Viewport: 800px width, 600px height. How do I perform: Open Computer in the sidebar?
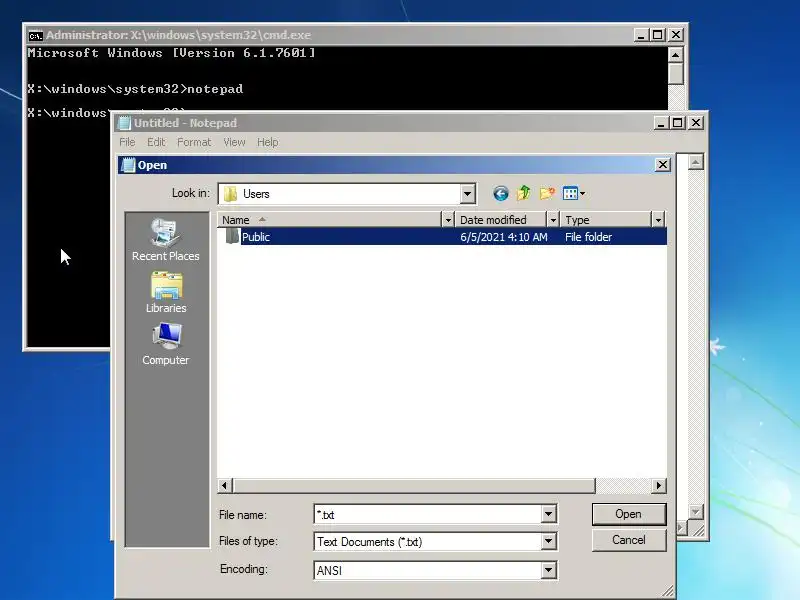pyautogui.click(x=166, y=344)
